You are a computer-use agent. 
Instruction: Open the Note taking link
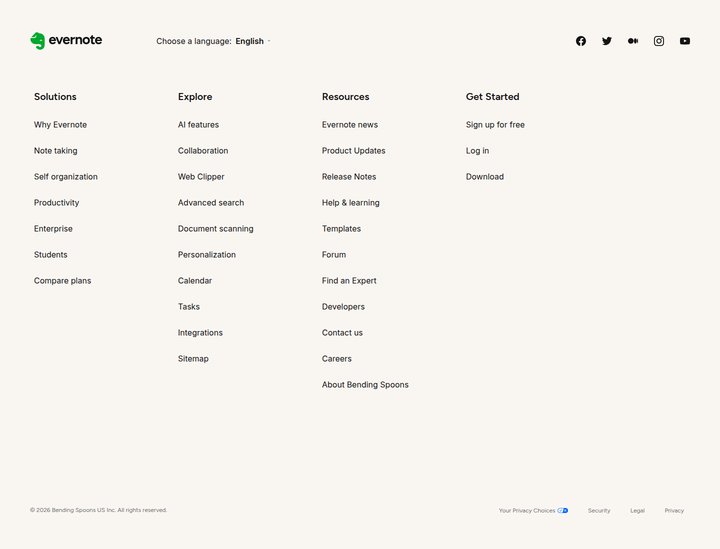(x=56, y=151)
